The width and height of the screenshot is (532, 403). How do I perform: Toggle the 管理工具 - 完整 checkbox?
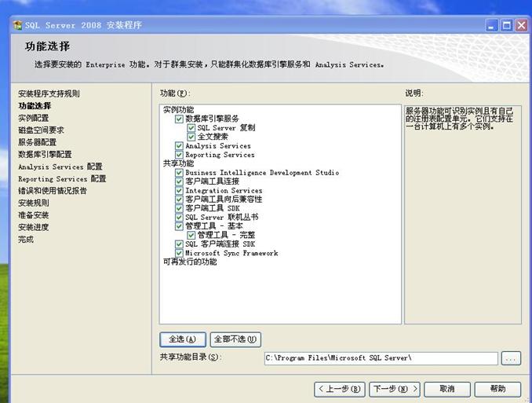(191, 235)
